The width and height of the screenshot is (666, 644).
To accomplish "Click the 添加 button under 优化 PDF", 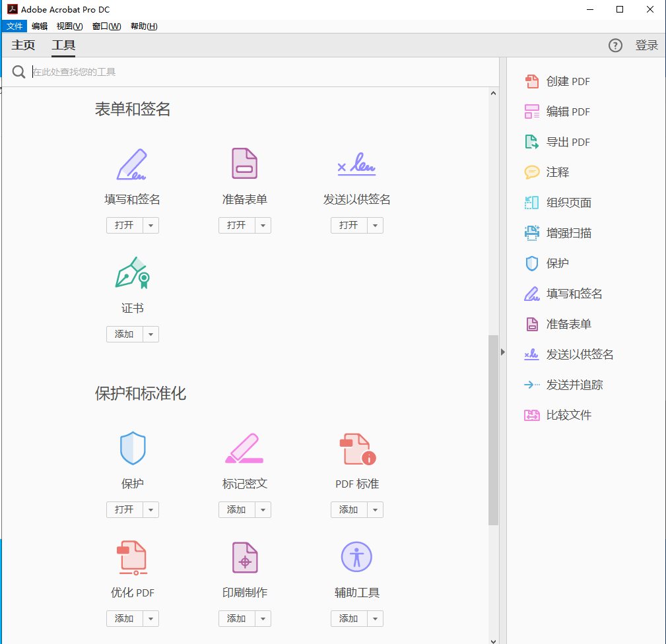I will click(125, 618).
